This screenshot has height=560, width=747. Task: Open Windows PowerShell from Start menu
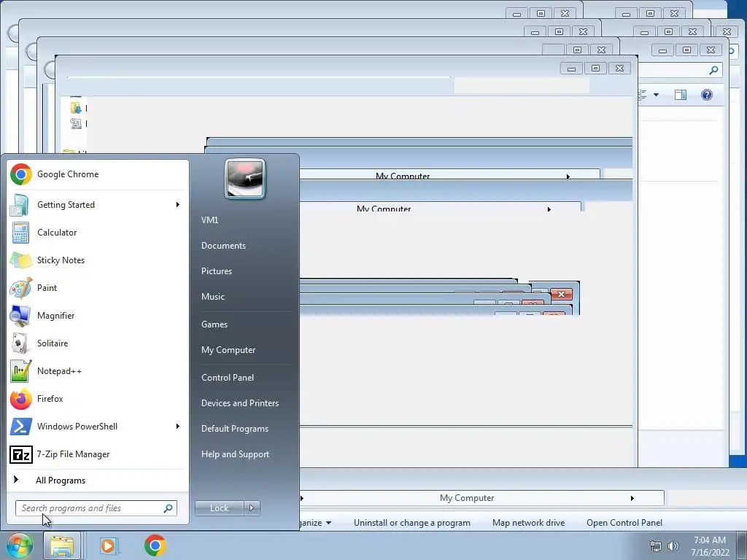[x=98, y=426]
